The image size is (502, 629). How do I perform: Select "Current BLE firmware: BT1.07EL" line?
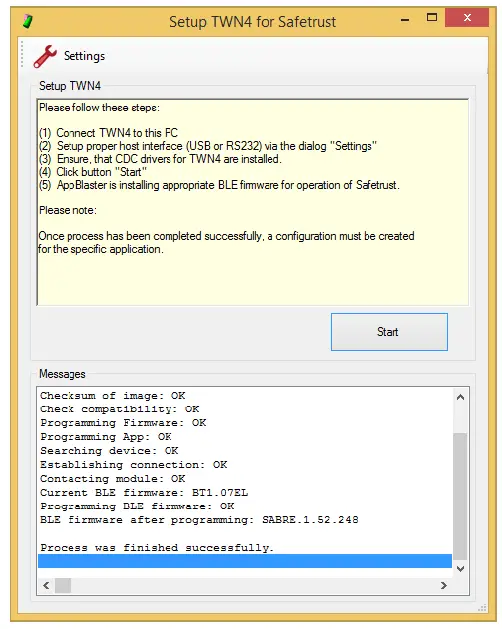(144, 493)
